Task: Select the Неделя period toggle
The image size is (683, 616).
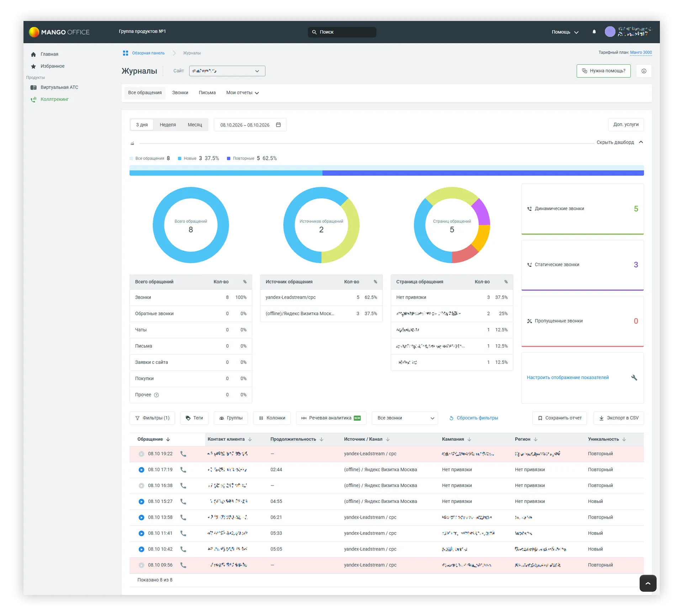Action: 168,125
